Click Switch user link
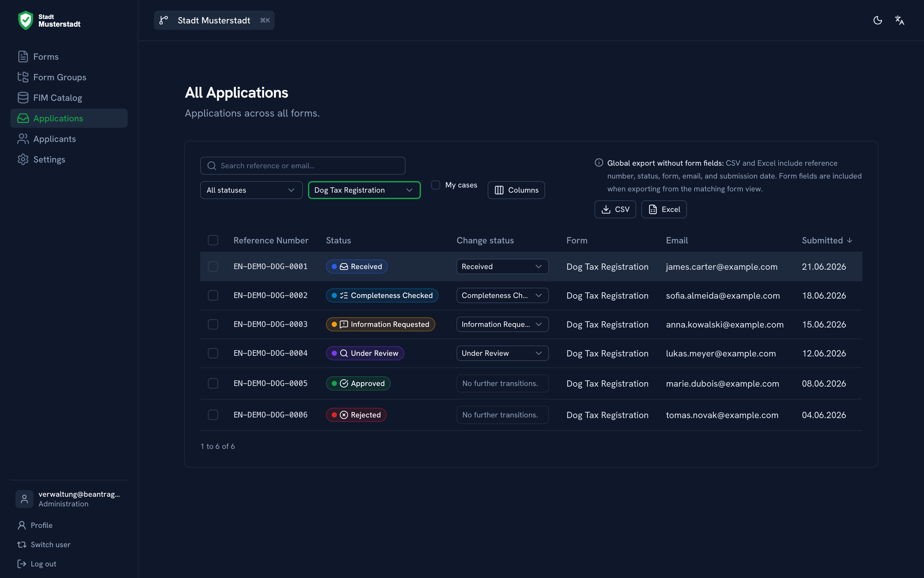The width and height of the screenshot is (924, 578). click(x=50, y=544)
